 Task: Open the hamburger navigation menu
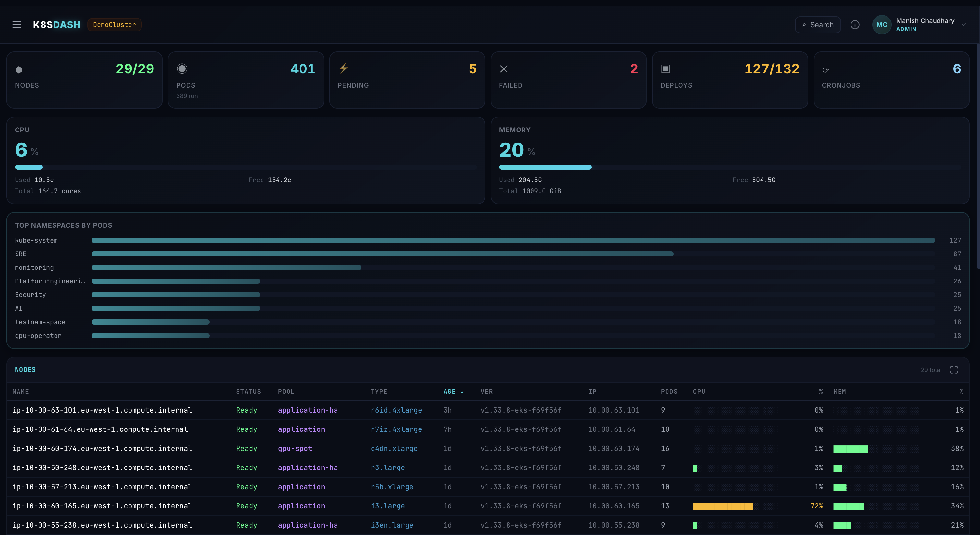[17, 24]
